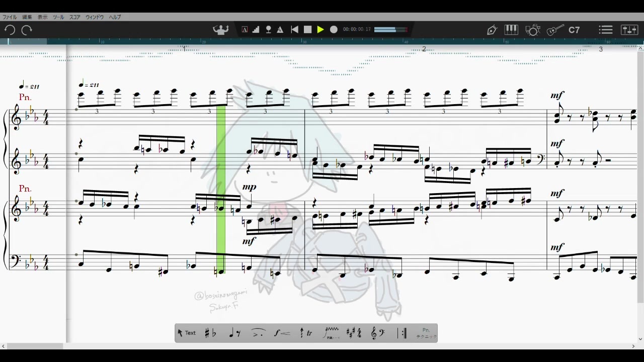The width and height of the screenshot is (644, 362).
Task: Click the playback time display
Action: pos(357,30)
